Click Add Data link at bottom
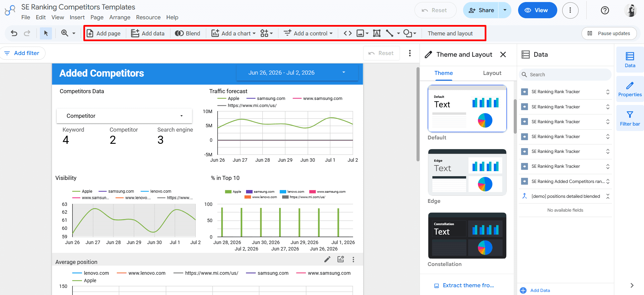644x295 pixels. click(535, 290)
